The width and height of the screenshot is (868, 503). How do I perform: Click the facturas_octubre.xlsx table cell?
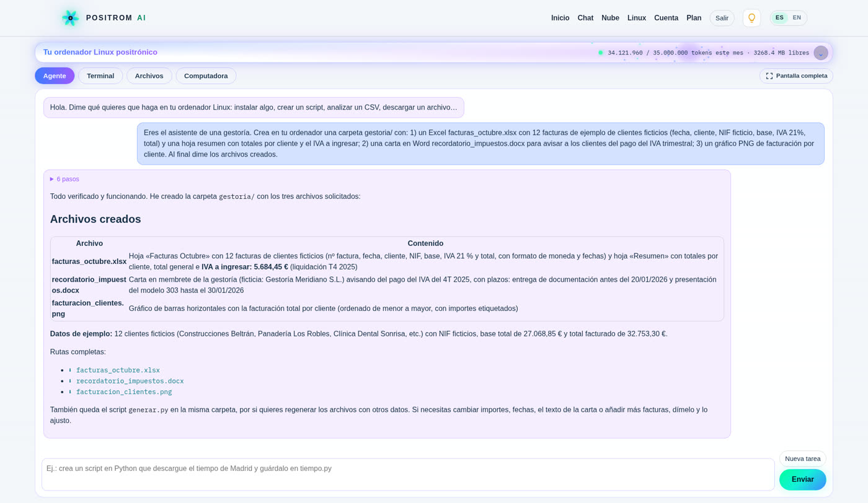click(x=89, y=261)
